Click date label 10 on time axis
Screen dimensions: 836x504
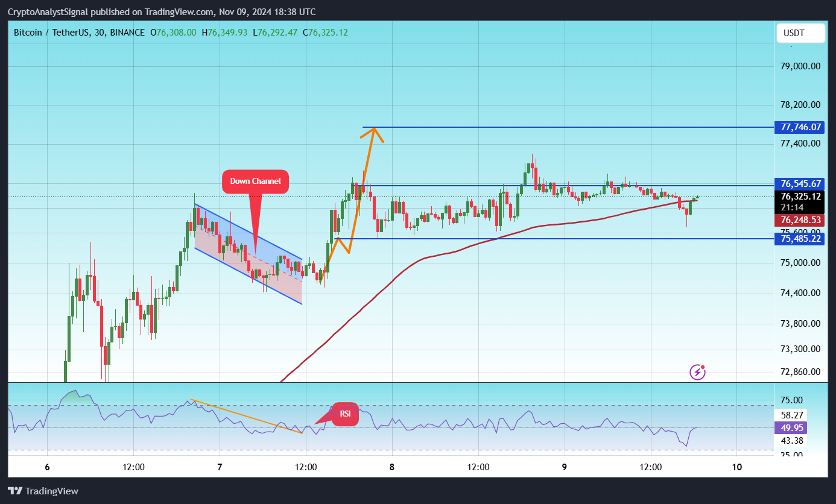point(736,467)
